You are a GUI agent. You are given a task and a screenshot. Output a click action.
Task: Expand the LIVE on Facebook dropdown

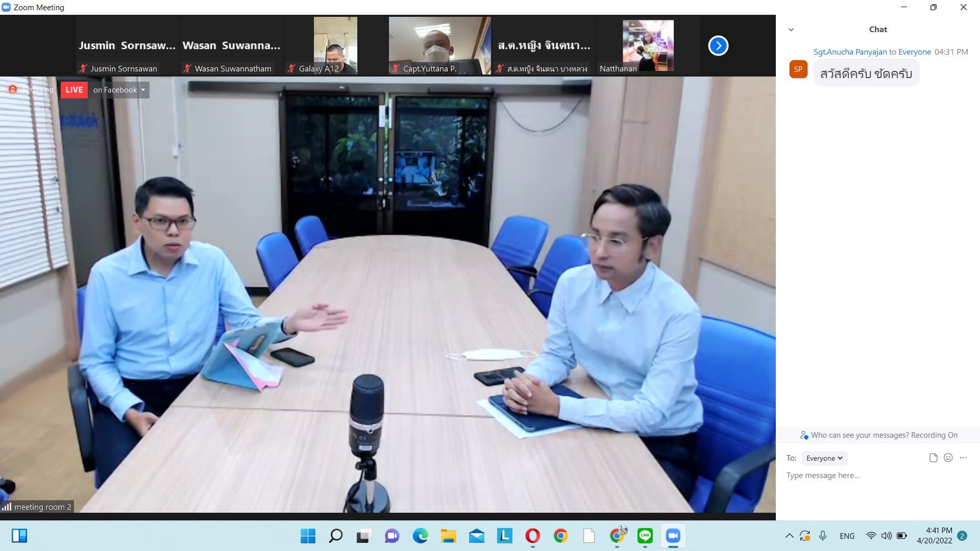coord(143,90)
